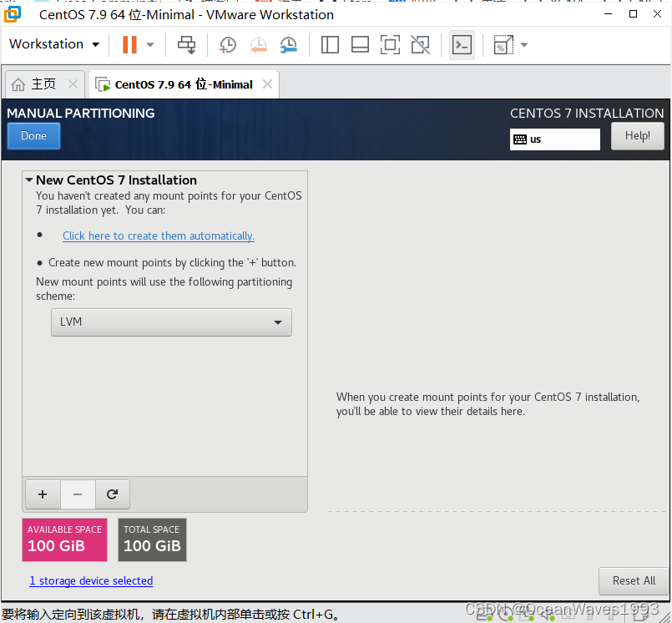
Task: Toggle the library sidebar view
Action: pyautogui.click(x=330, y=44)
